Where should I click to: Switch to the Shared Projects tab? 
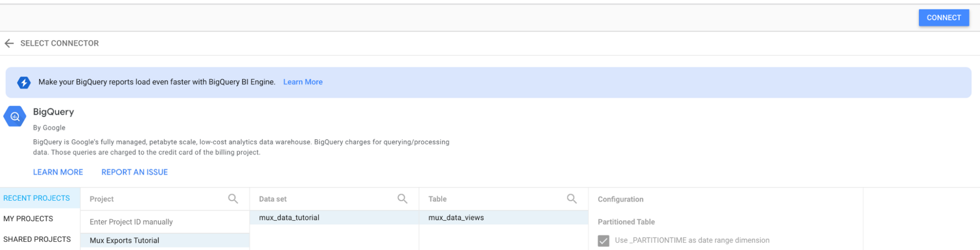point(40,239)
